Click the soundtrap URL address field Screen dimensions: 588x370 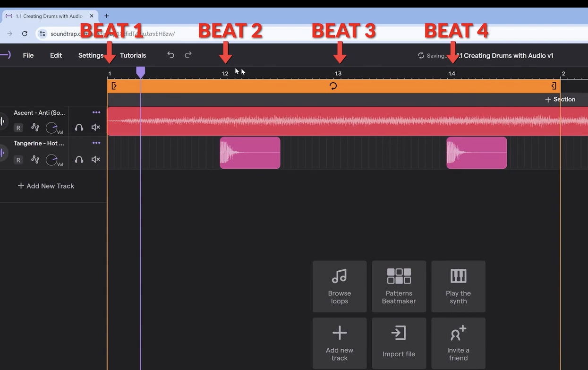pos(112,34)
